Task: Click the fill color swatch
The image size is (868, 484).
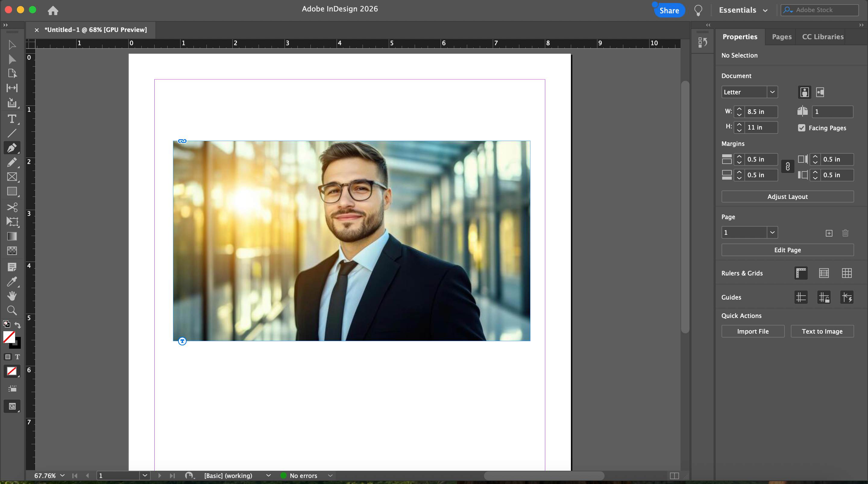Action: coord(9,336)
